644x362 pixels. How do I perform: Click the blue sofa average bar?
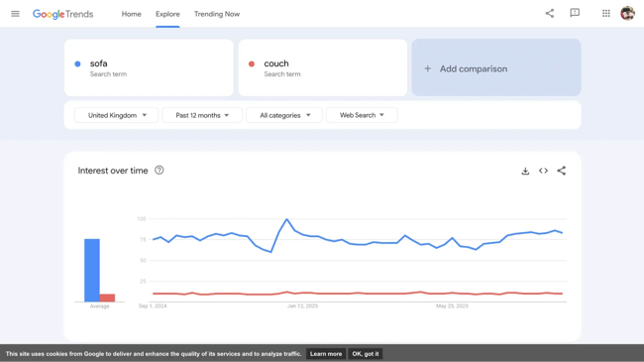92,271
